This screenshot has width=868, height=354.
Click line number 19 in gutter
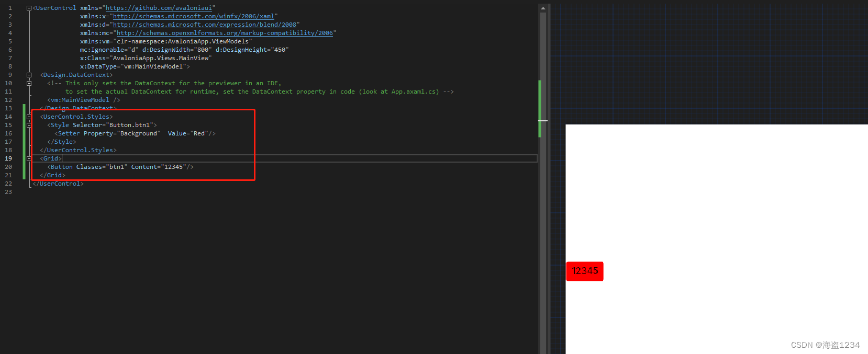[8, 158]
